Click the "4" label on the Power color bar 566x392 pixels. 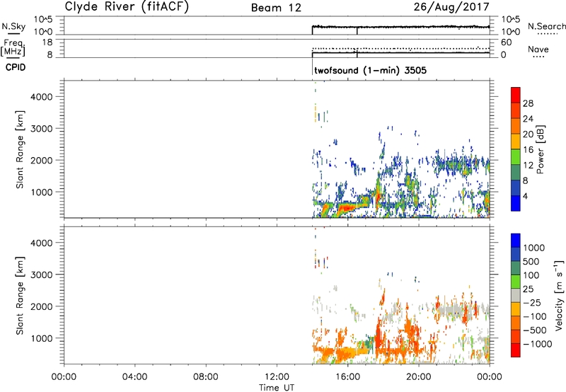click(x=525, y=196)
